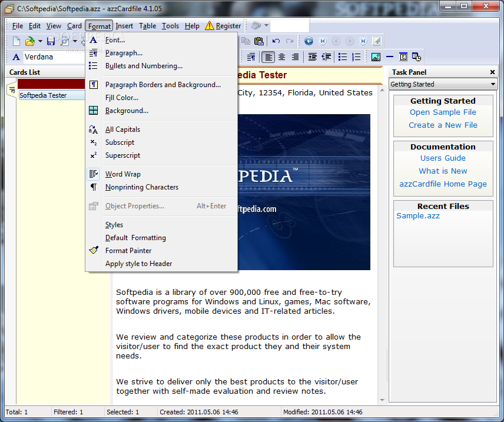Open Users Guide documentation link
Viewport: 504px width, 422px height.
(x=443, y=158)
